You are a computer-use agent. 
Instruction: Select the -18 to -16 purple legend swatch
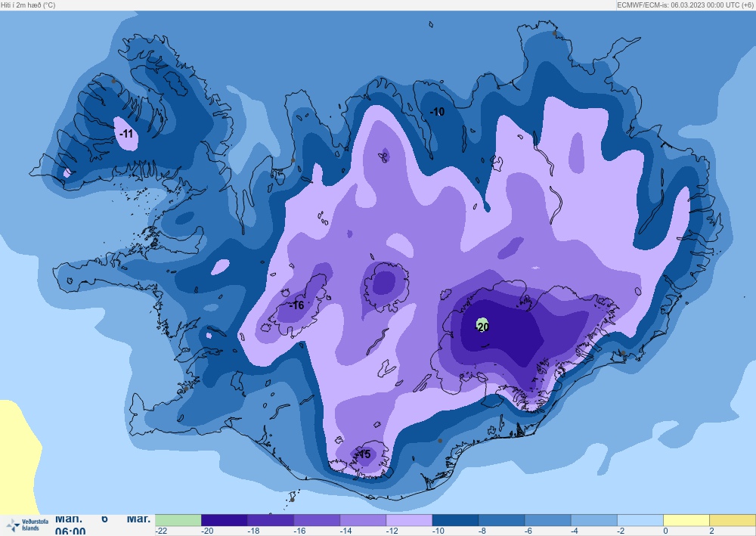(x=271, y=520)
